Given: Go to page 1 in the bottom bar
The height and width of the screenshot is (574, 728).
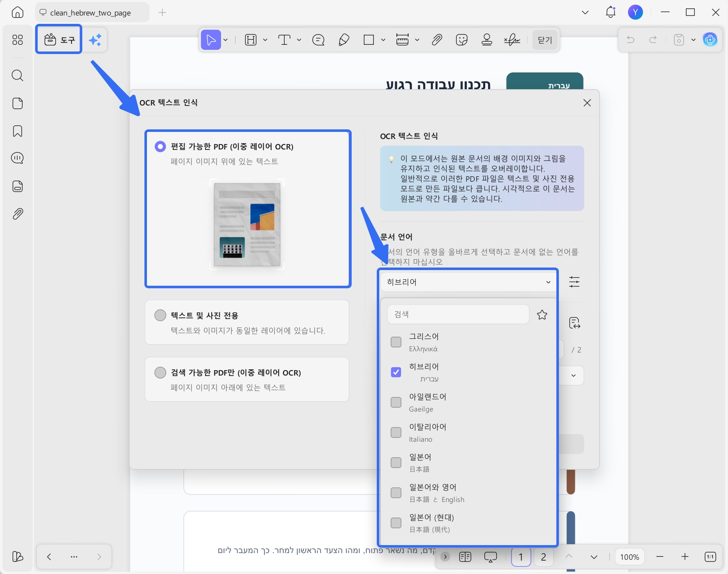Looking at the screenshot, I should coord(521,557).
